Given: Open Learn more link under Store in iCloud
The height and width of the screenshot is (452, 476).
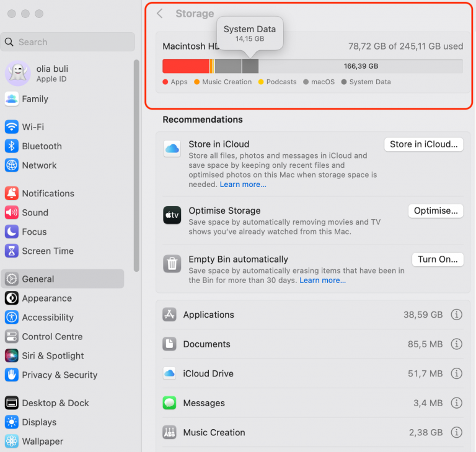Looking at the screenshot, I should (x=243, y=185).
